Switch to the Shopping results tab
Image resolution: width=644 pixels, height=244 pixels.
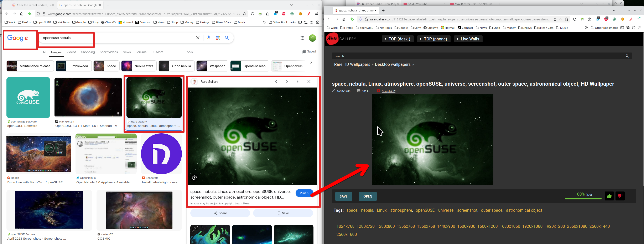click(88, 52)
